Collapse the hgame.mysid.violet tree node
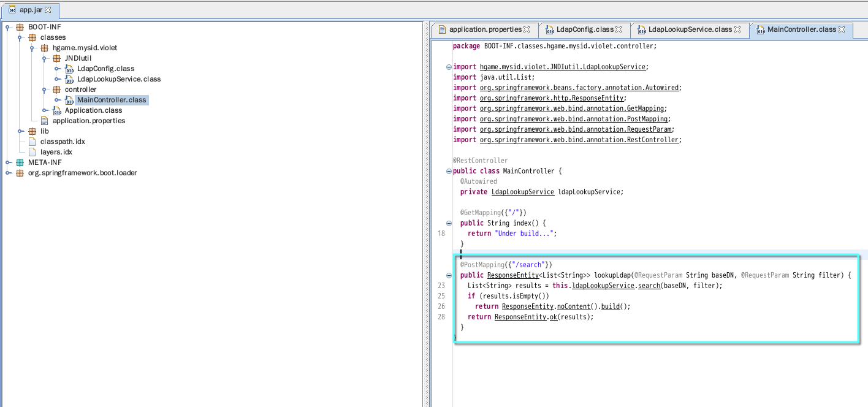This screenshot has width=868, height=407. point(33,48)
